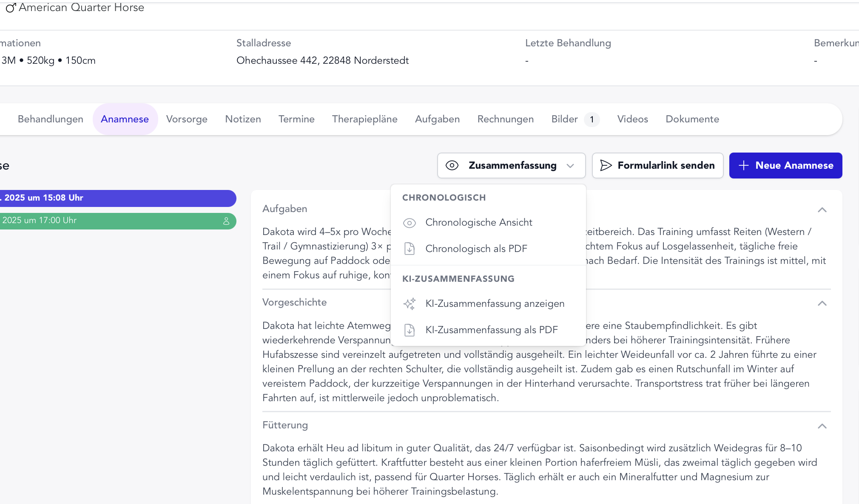Open the Zusammenfassung dropdown arrow
The height and width of the screenshot is (504, 859).
(x=571, y=166)
